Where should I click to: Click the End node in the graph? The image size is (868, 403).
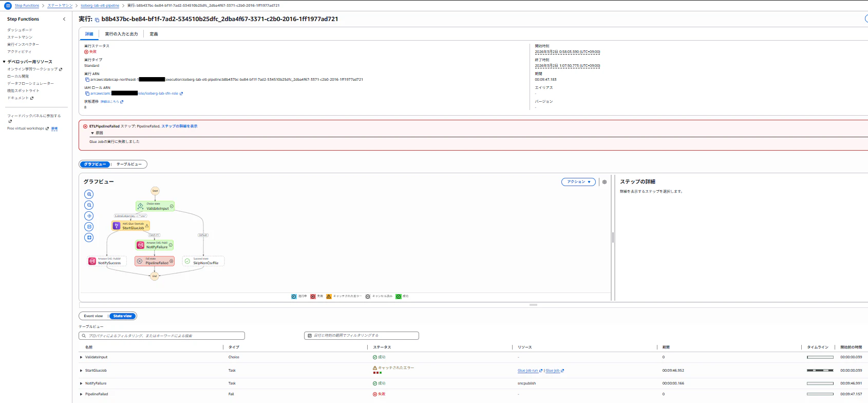coord(155,277)
